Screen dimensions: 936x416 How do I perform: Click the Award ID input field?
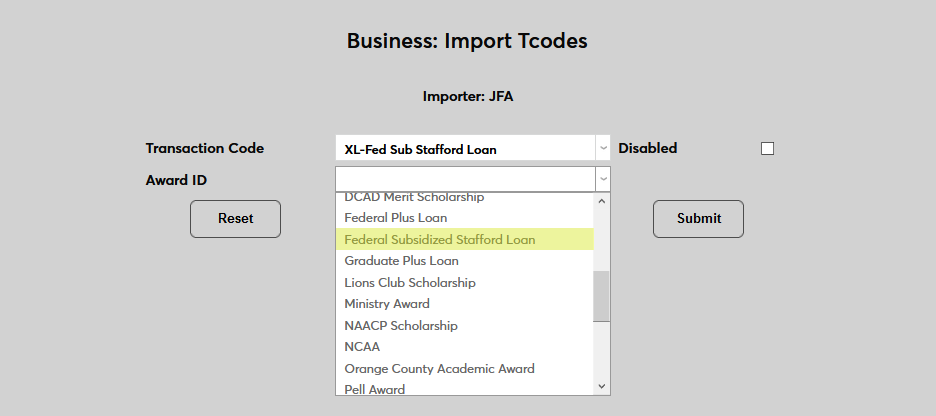[465, 179]
